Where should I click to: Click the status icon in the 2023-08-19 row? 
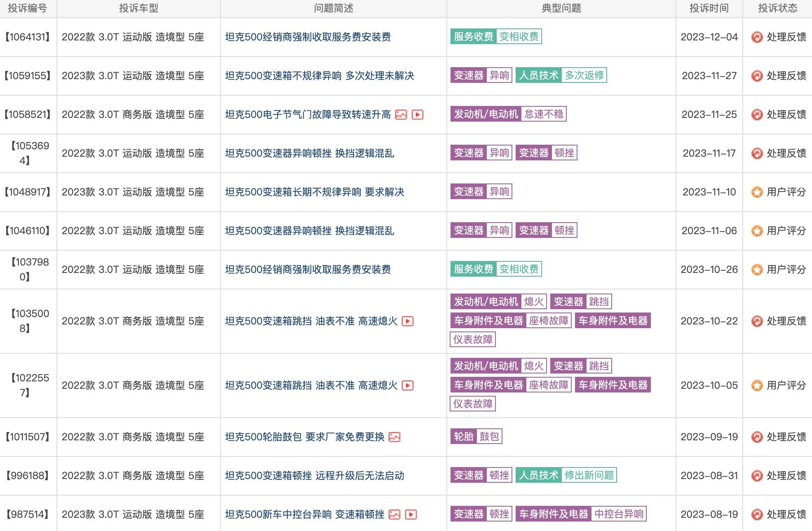tap(757, 515)
